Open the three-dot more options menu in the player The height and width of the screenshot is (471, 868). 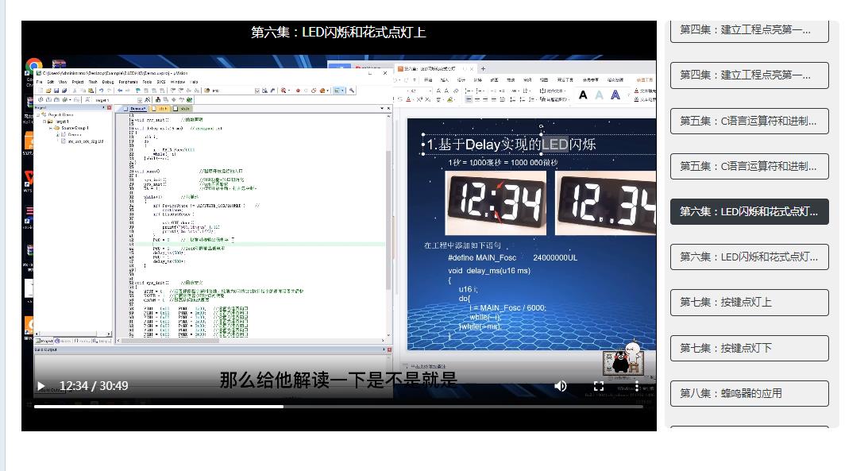click(x=637, y=386)
